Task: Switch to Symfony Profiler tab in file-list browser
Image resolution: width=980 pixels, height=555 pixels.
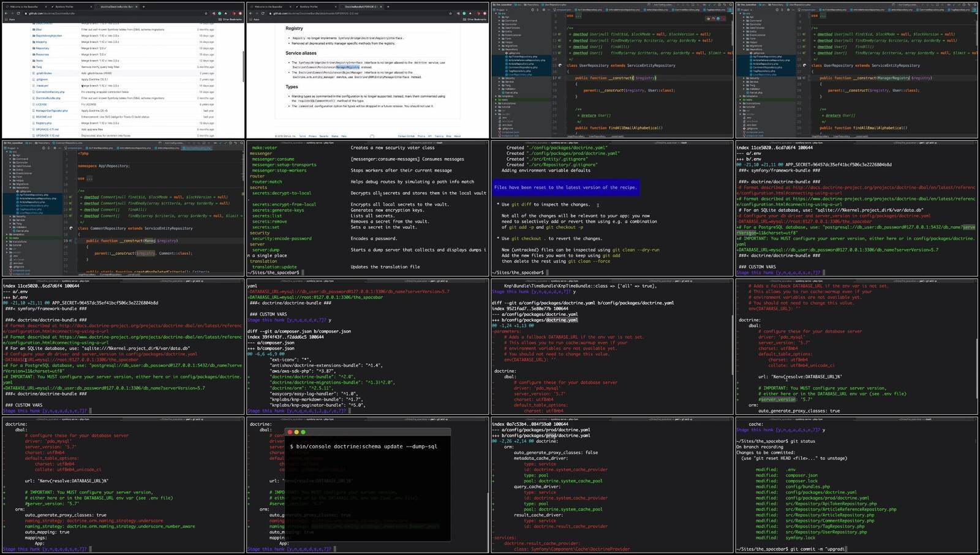Action: pos(64,7)
